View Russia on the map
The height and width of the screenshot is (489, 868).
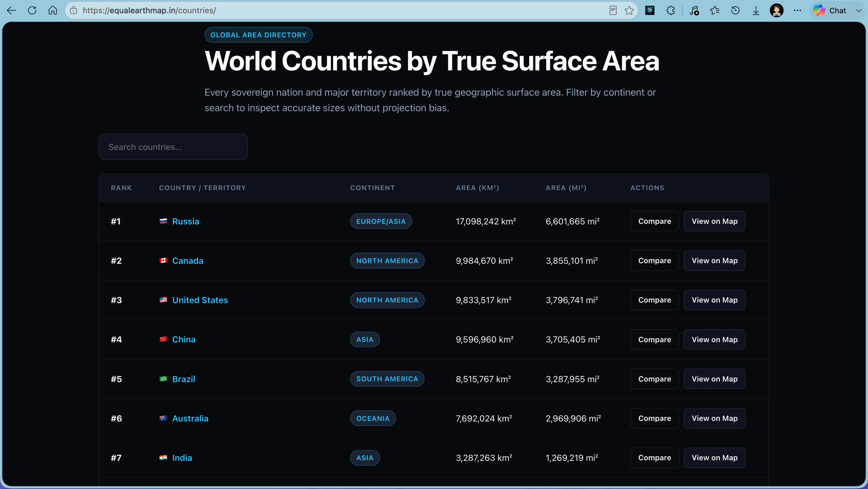[714, 221]
